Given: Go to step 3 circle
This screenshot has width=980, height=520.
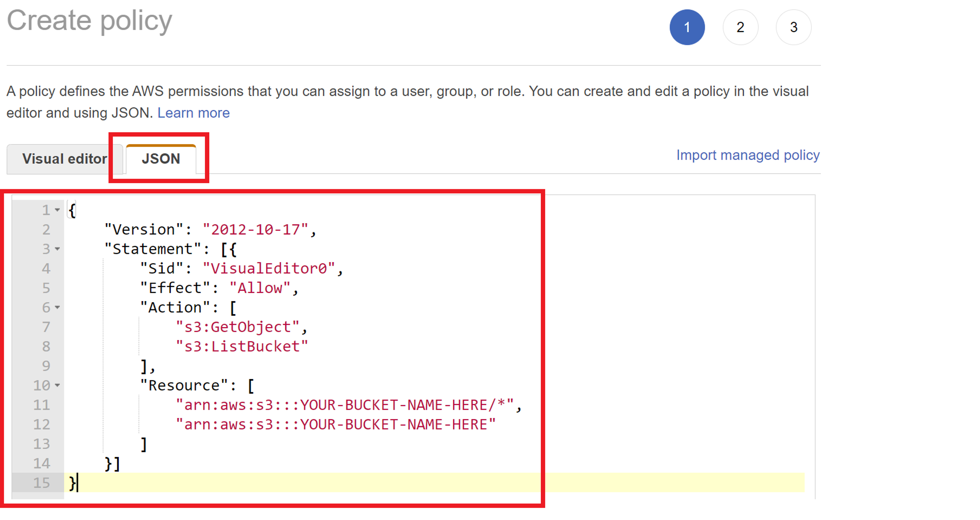Looking at the screenshot, I should (793, 27).
